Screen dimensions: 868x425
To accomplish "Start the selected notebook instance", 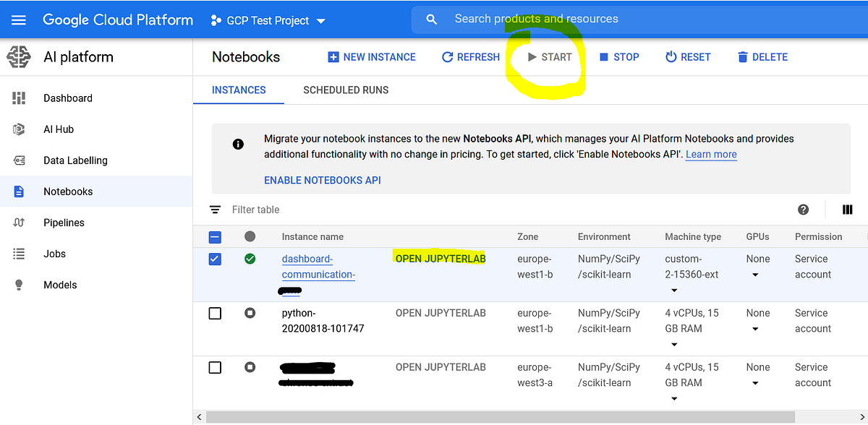I will point(547,56).
